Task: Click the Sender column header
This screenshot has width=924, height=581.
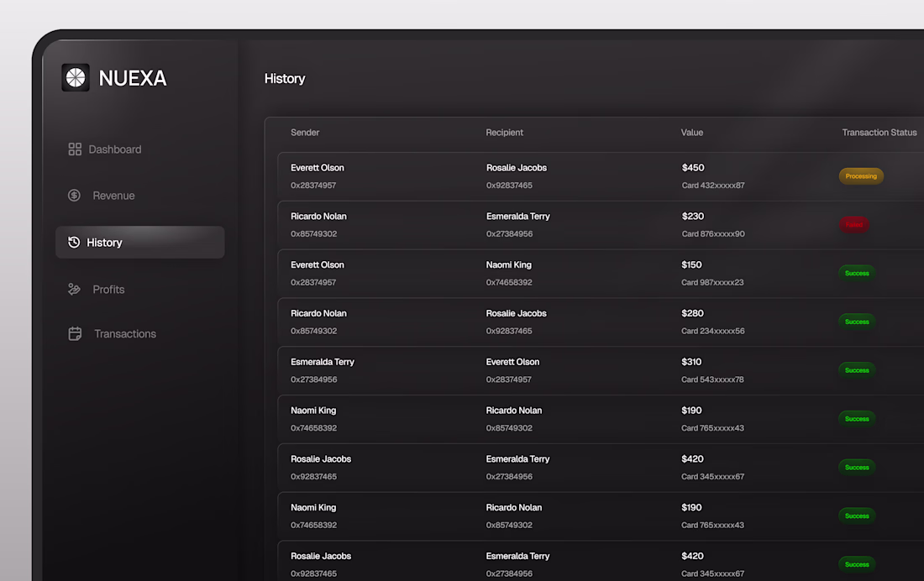Action: coord(305,133)
